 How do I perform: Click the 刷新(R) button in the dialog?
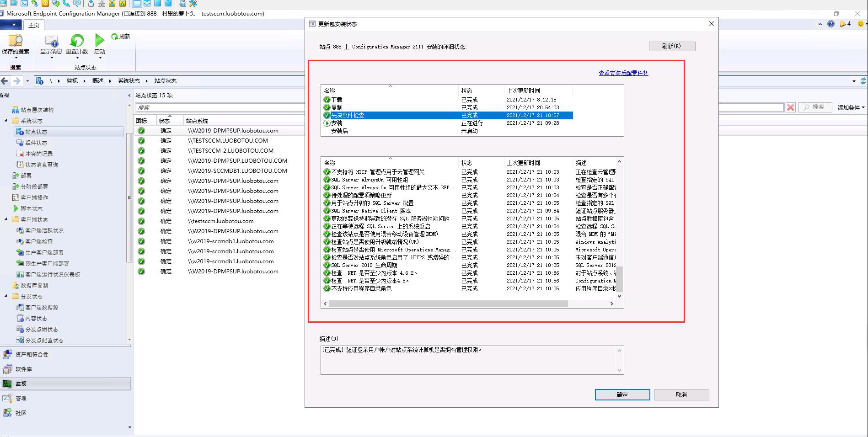point(672,46)
